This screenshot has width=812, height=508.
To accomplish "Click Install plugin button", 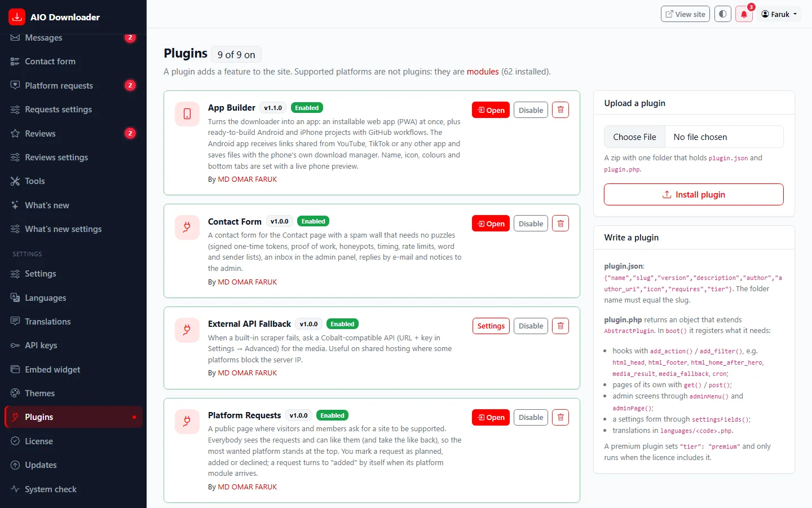I will coord(694,194).
